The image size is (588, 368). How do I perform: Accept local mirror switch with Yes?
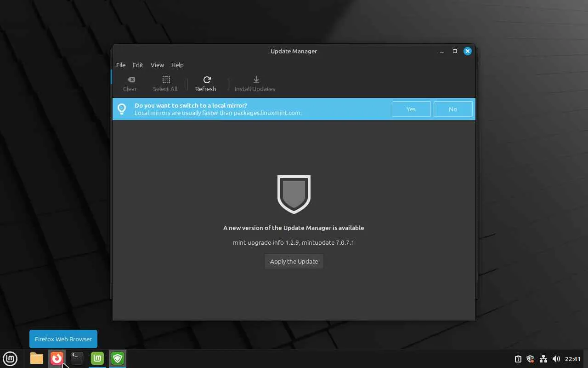411,109
